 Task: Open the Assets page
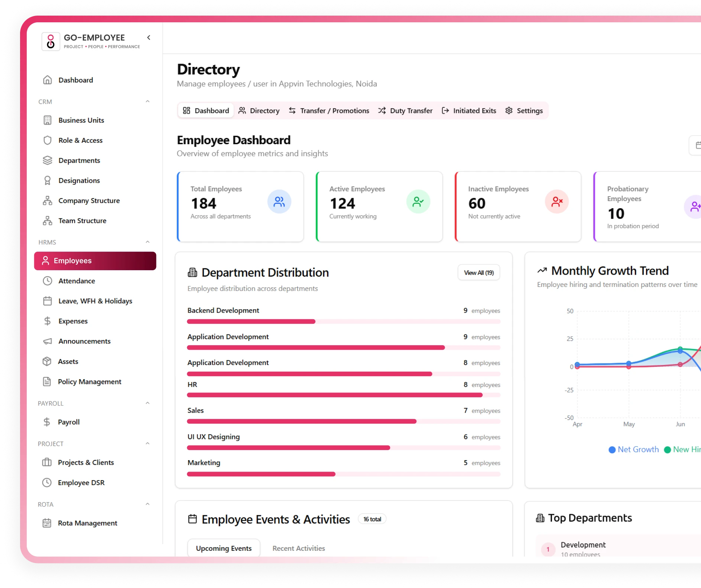tap(68, 361)
